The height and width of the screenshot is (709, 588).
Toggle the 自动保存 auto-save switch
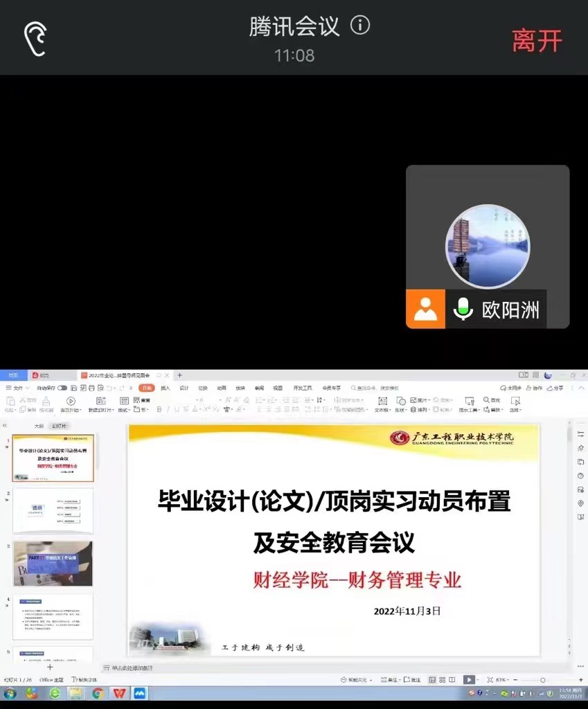62,388
